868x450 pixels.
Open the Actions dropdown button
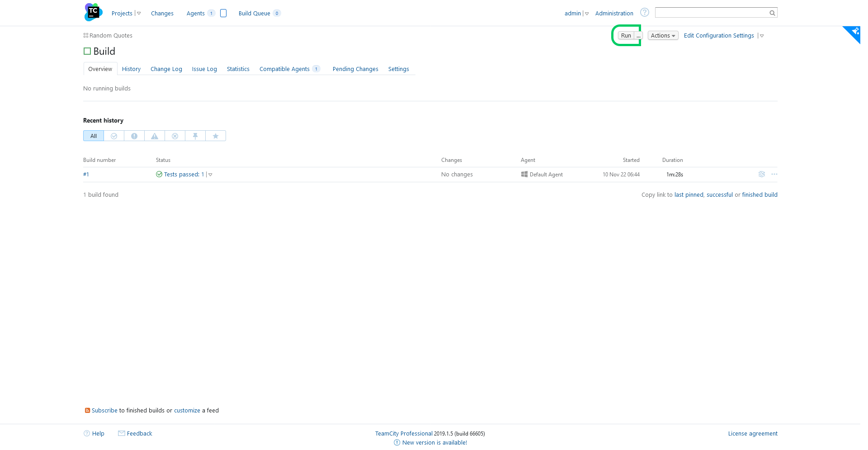(663, 35)
